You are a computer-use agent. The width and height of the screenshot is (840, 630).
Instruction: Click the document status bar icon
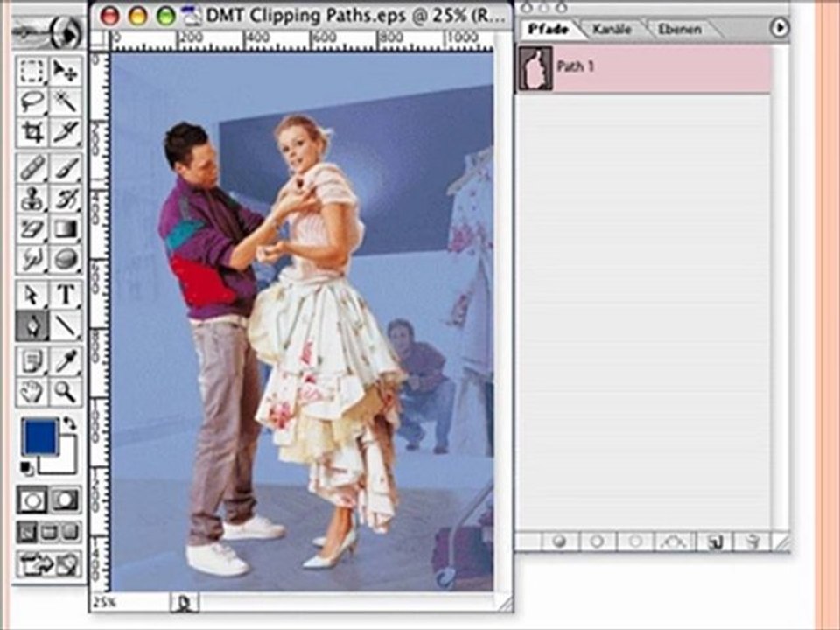tap(185, 603)
